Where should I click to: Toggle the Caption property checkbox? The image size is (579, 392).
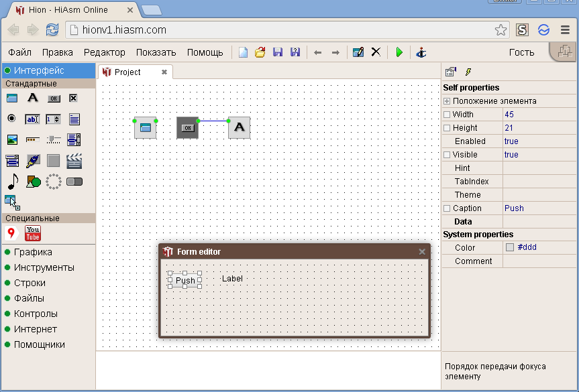click(447, 208)
